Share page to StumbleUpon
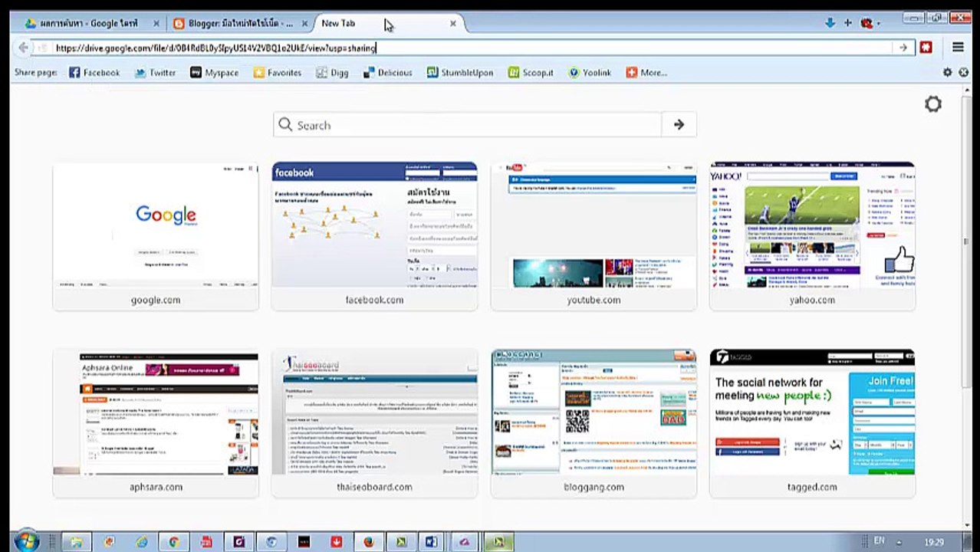The height and width of the screenshot is (552, 980). coord(459,73)
